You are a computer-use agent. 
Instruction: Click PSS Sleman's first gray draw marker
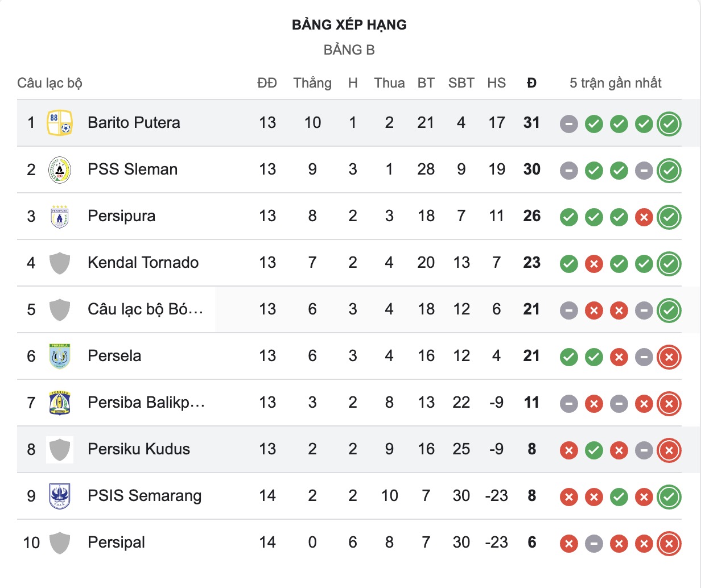pyautogui.click(x=568, y=169)
